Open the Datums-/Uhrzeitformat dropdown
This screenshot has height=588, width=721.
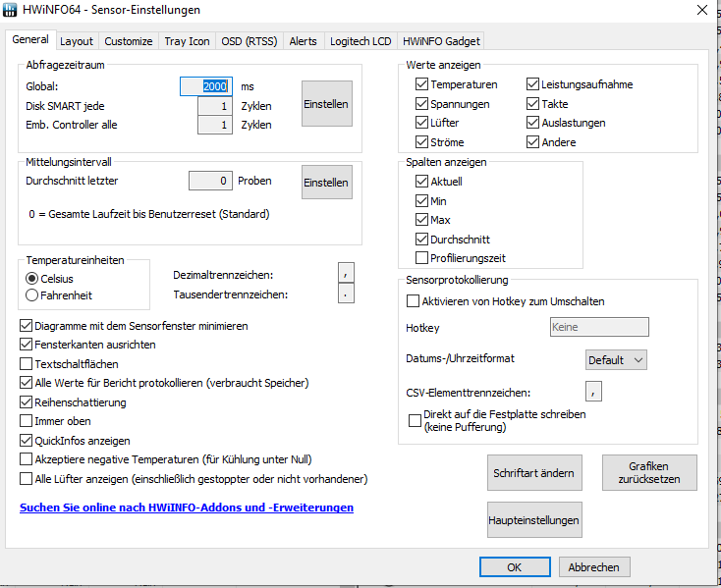pos(616,359)
